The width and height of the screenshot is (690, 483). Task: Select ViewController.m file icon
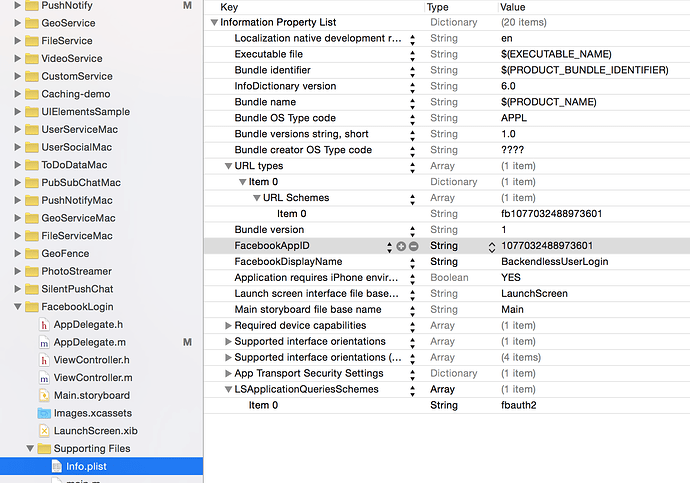pyautogui.click(x=44, y=378)
